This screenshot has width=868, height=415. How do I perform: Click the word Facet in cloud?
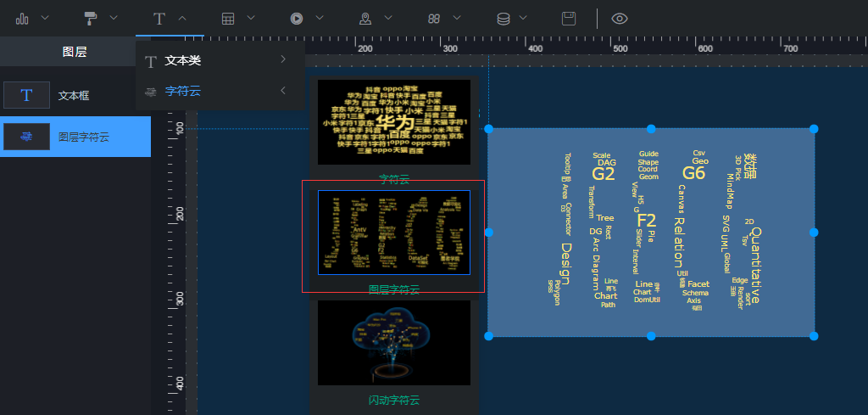point(698,283)
